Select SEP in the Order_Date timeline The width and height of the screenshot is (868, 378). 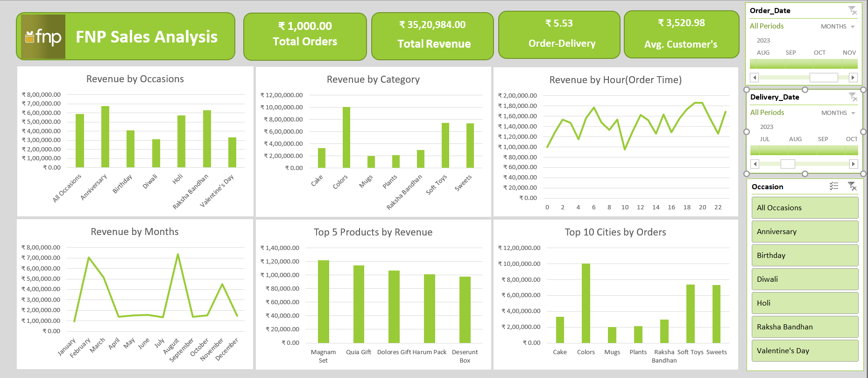pos(790,64)
